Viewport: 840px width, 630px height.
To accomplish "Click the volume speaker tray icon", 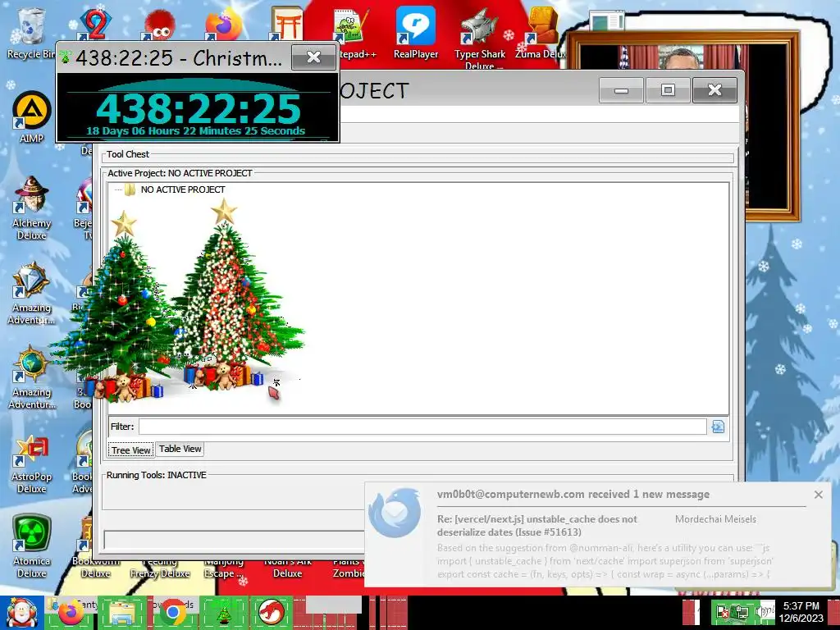I will [763, 612].
